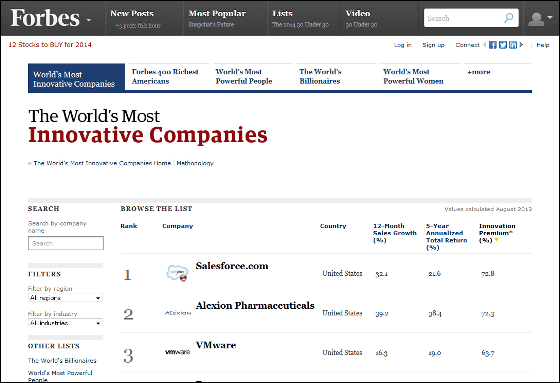Open 12 Stocks to BUY for 2014

point(50,45)
